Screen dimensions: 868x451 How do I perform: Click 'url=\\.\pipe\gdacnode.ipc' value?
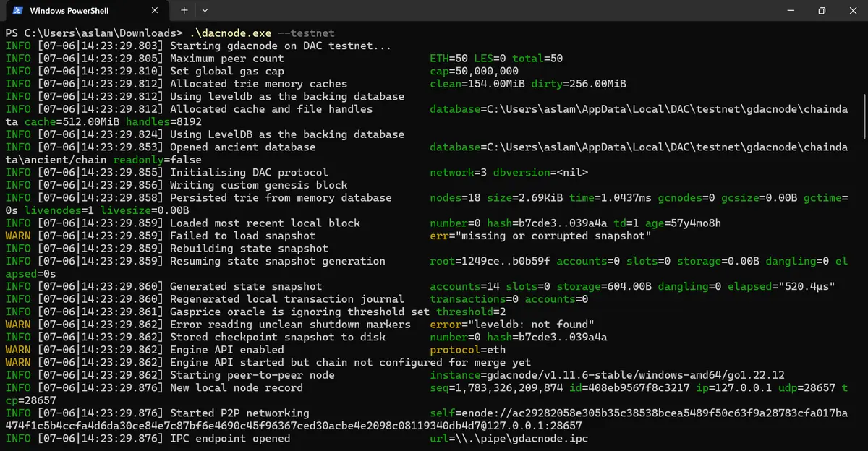[509, 438]
